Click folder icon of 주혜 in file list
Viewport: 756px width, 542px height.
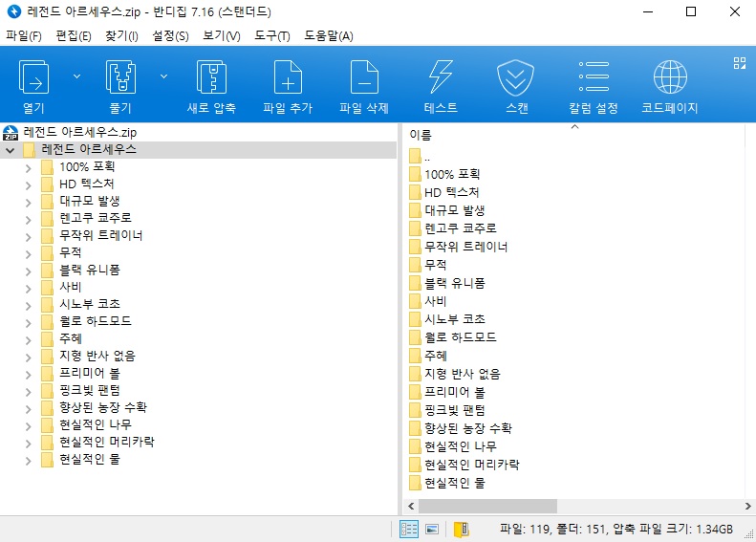coord(415,356)
